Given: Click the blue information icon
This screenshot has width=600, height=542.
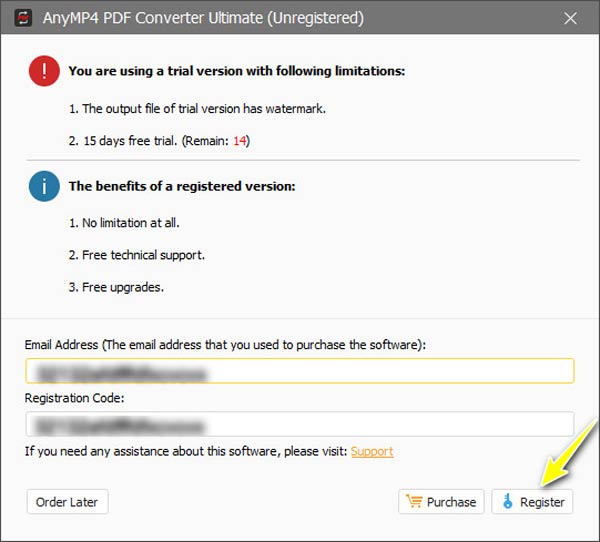Looking at the screenshot, I should pos(44,186).
